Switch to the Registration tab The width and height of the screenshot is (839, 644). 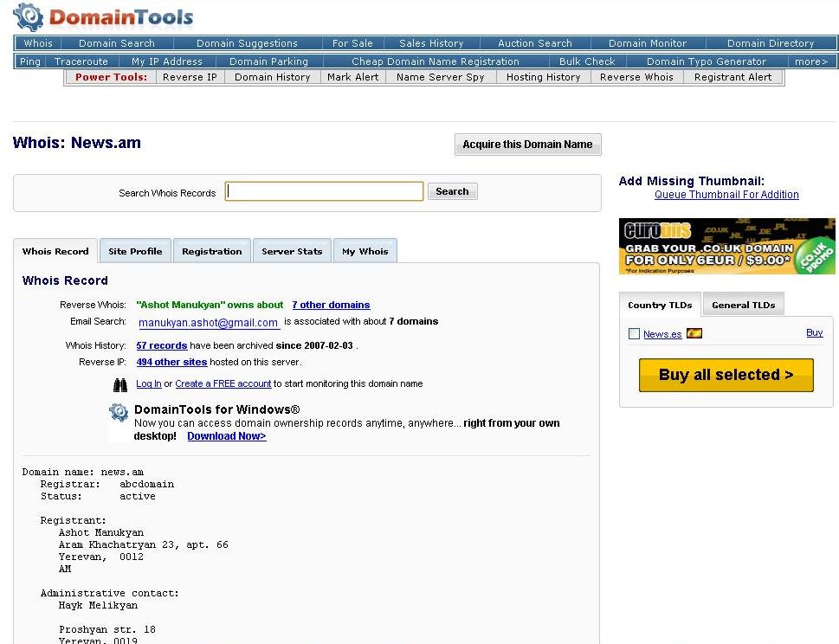click(212, 251)
